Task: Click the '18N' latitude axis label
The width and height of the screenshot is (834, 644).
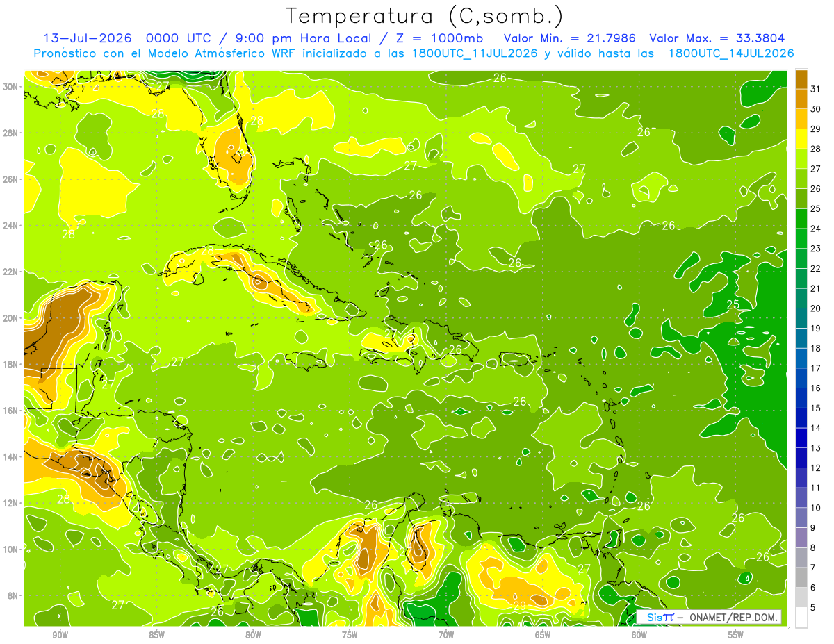Action: click(10, 364)
